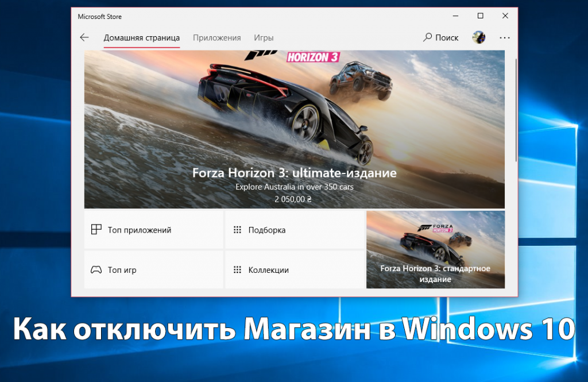Open the Домашняя страница tab
The image size is (588, 382).
[141, 37]
